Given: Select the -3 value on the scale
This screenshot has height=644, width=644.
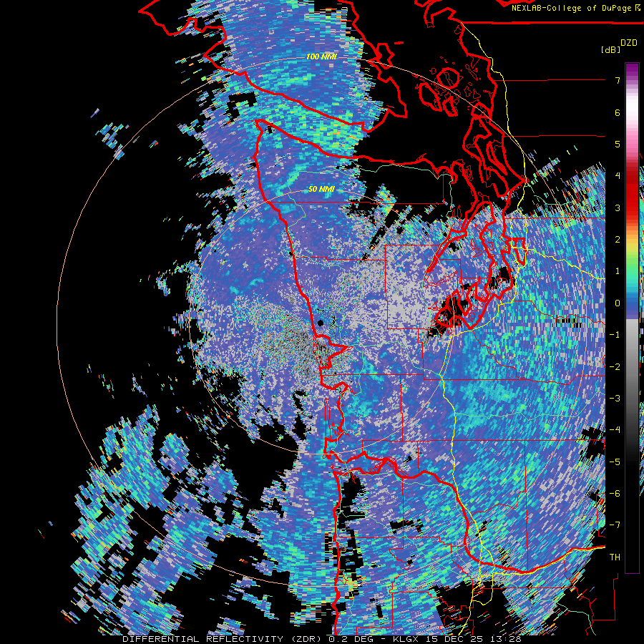Looking at the screenshot, I should click(x=615, y=399).
